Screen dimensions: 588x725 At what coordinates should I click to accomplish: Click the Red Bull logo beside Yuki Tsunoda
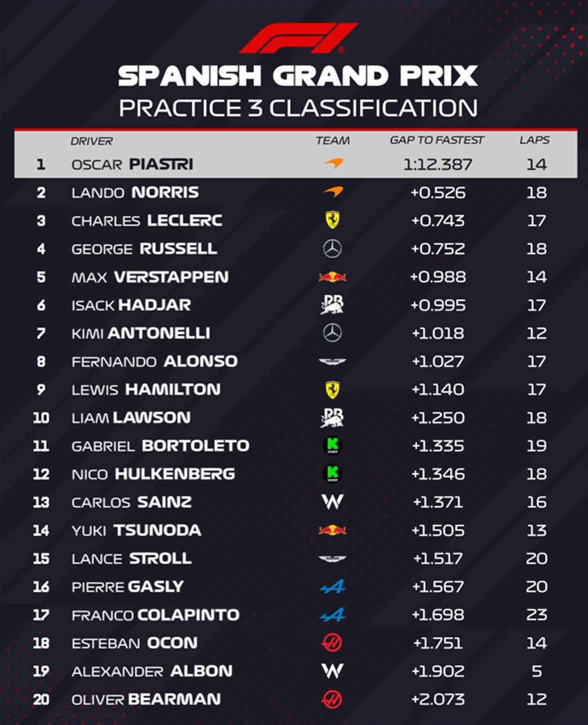[332, 530]
